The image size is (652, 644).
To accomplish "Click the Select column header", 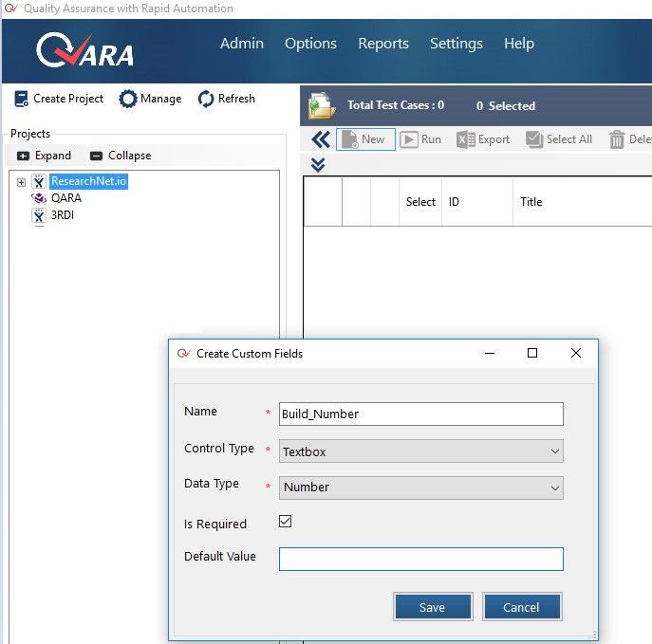I will pyautogui.click(x=420, y=202).
